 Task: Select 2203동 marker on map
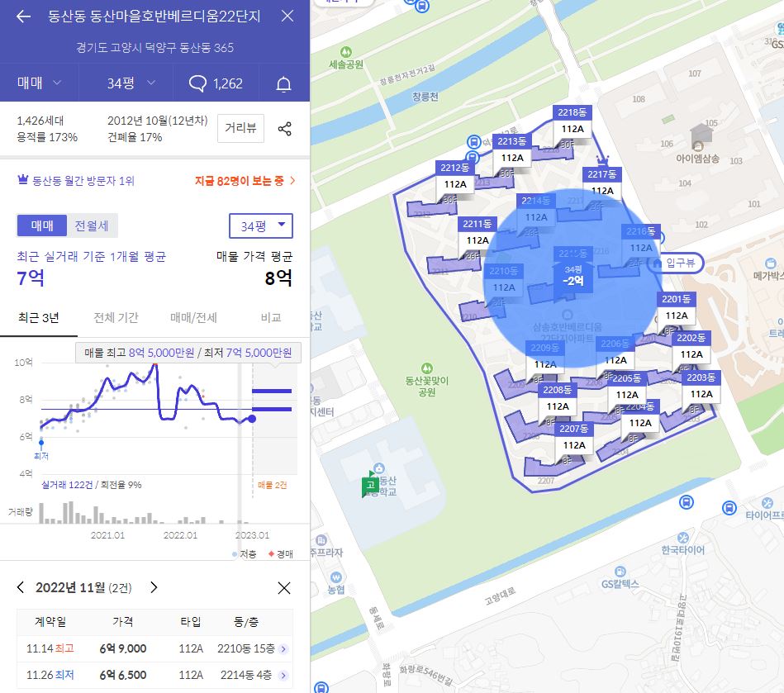coord(701,386)
